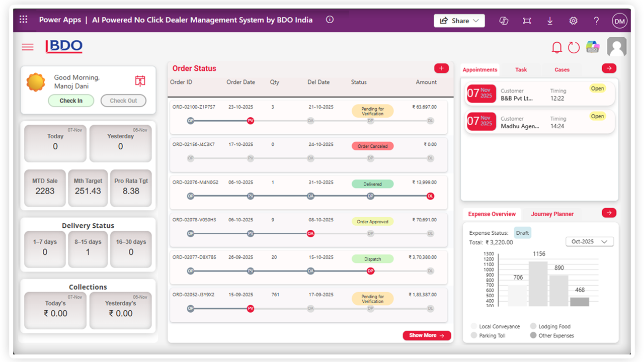Click amount ₹ 3,70,380.00
Image resolution: width=644 pixels, height=362 pixels.
[423, 257]
